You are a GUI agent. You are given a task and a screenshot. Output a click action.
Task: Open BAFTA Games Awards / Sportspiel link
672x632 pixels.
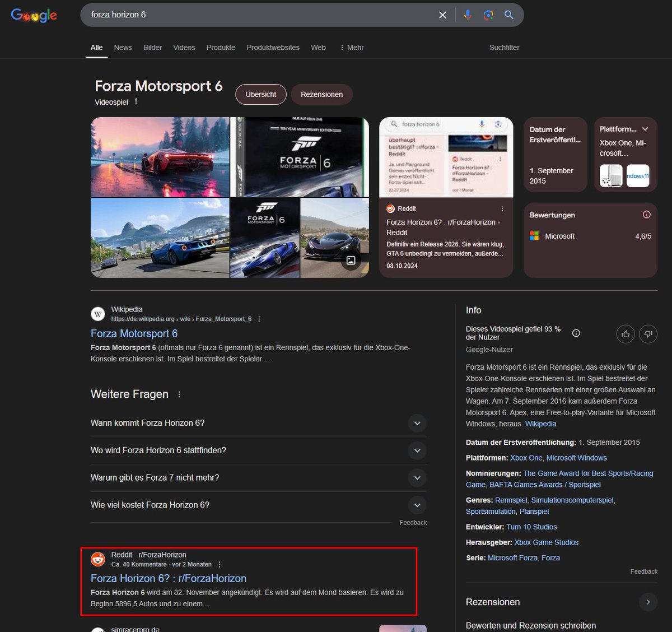[545, 485]
